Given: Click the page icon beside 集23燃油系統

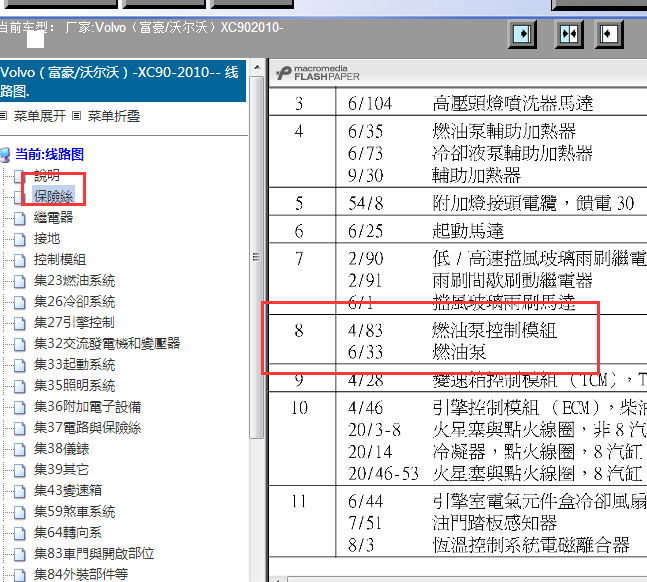Looking at the screenshot, I should [19, 282].
